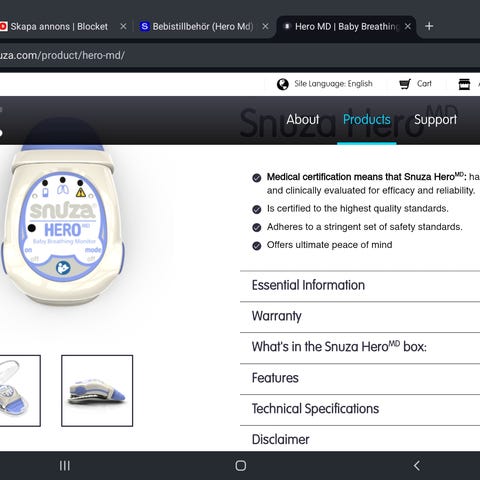Close the Skapa annons Blocket tab
480x480 pixels.
coord(123,26)
